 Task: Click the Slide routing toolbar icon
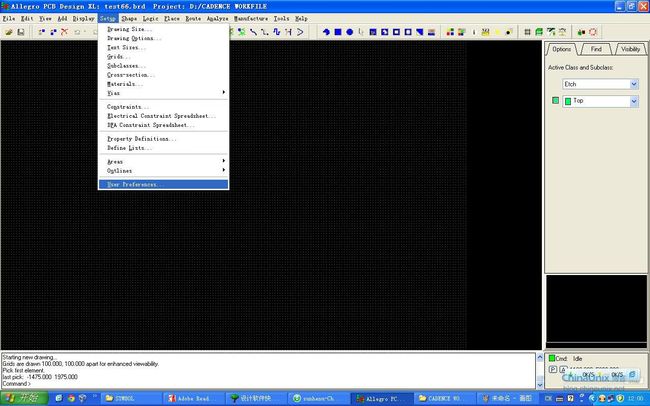(x=265, y=32)
